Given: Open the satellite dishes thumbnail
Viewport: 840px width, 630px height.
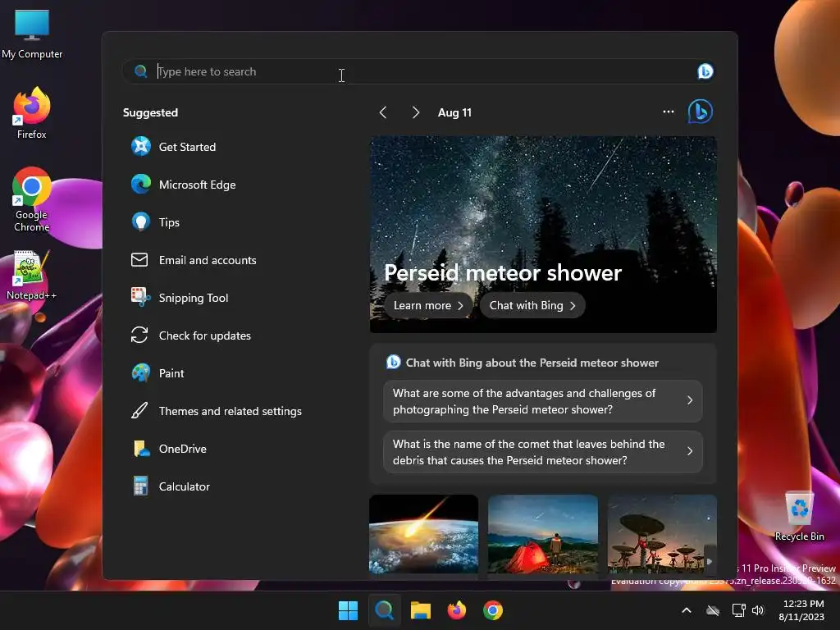Looking at the screenshot, I should tap(662, 534).
